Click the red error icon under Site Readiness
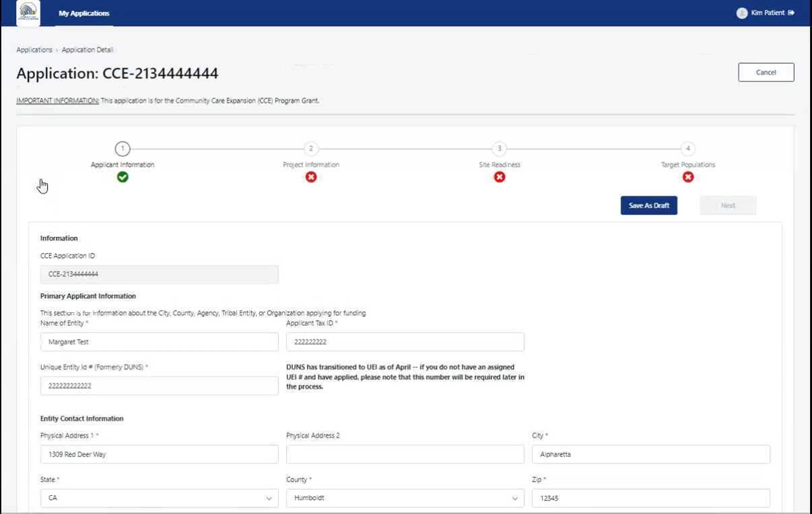812x514 pixels. pyautogui.click(x=500, y=177)
